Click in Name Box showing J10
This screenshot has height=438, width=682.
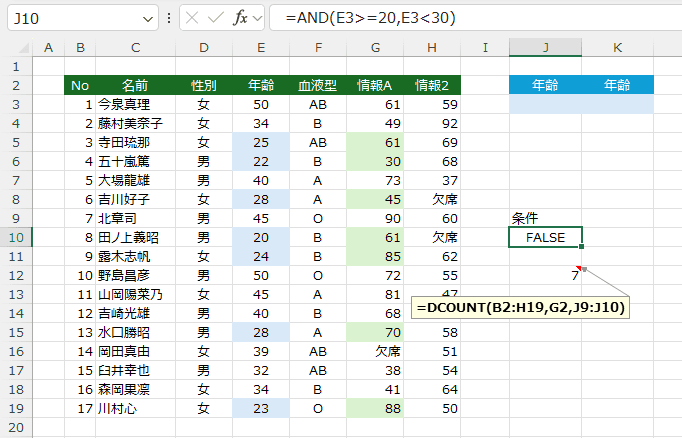70,18
